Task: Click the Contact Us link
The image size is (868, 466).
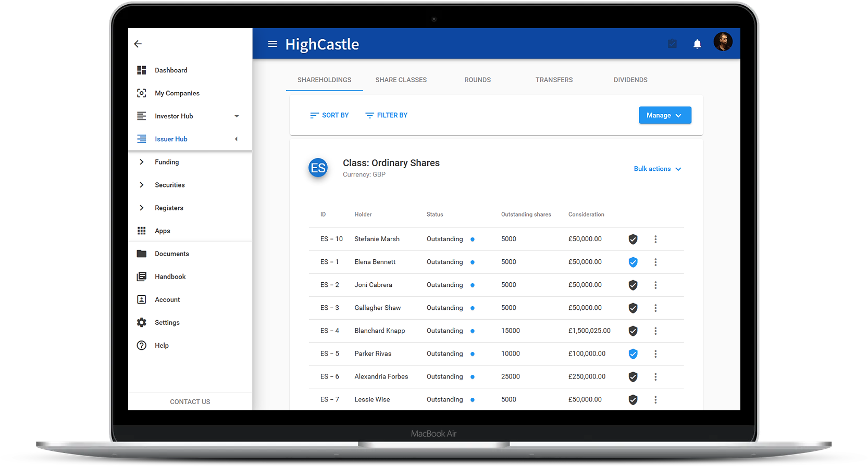Action: tap(190, 401)
